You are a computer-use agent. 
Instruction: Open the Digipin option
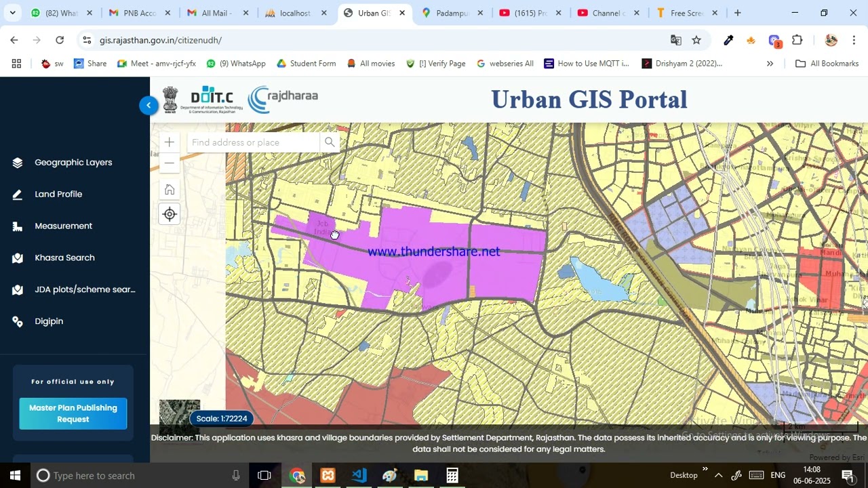(x=49, y=322)
